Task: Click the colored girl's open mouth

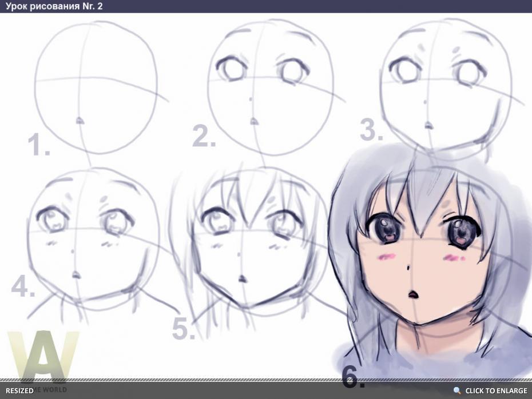Action: 413,296
